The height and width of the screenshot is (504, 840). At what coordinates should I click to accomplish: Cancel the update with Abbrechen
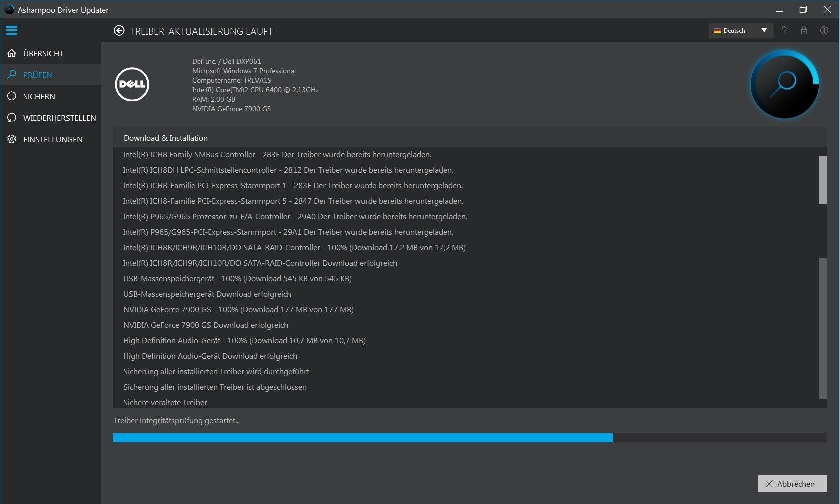click(x=792, y=484)
